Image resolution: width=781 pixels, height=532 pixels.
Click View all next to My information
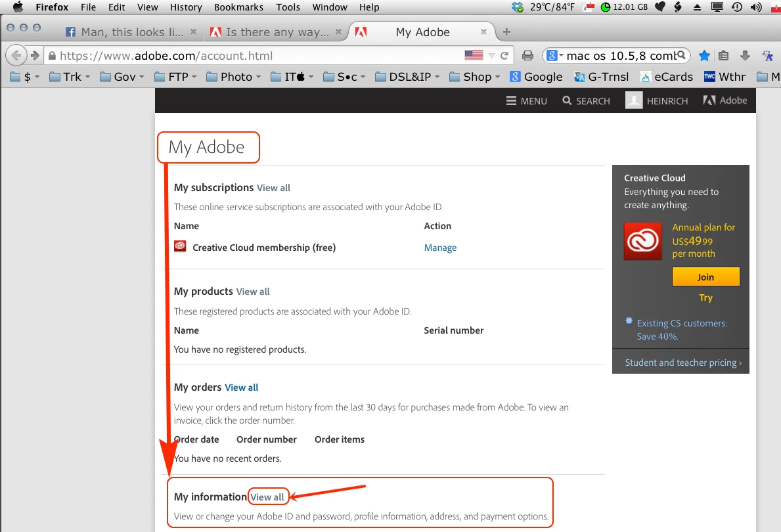(x=267, y=497)
